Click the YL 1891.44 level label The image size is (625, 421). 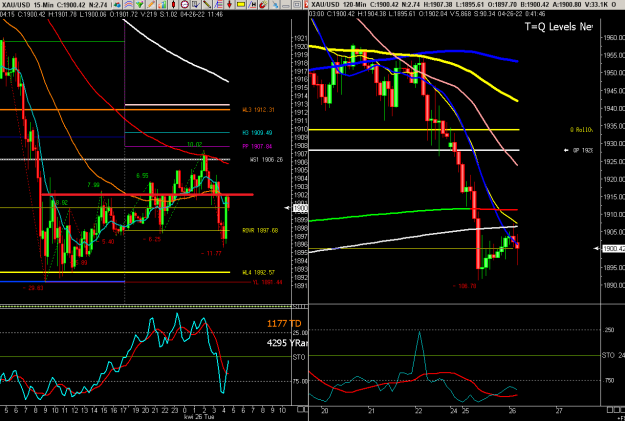(267, 282)
